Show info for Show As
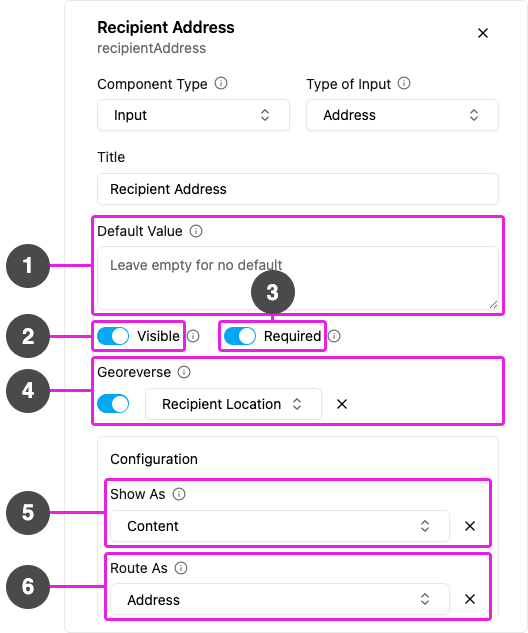 [x=179, y=494]
